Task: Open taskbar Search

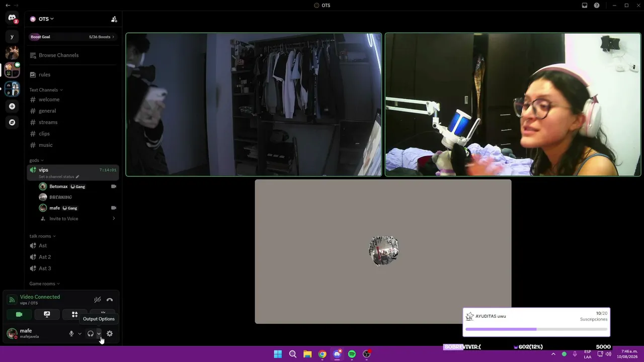Action: tap(292, 354)
